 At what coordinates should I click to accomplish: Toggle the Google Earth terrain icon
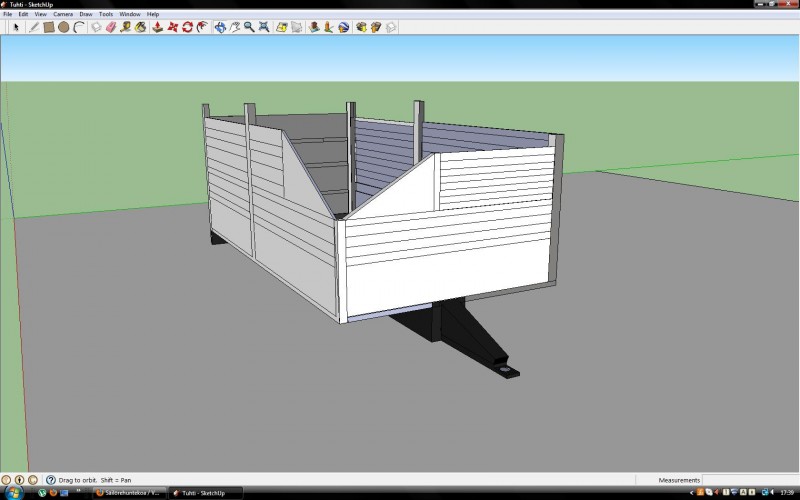click(x=329, y=27)
